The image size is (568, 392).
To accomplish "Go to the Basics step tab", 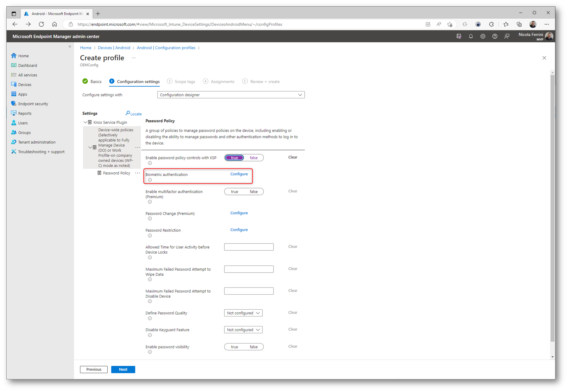I will [92, 81].
